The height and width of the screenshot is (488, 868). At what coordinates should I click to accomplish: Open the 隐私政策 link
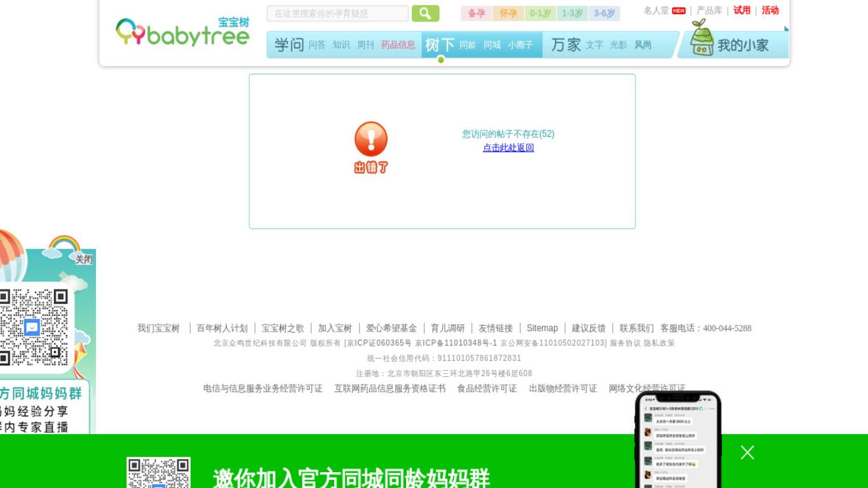point(660,343)
